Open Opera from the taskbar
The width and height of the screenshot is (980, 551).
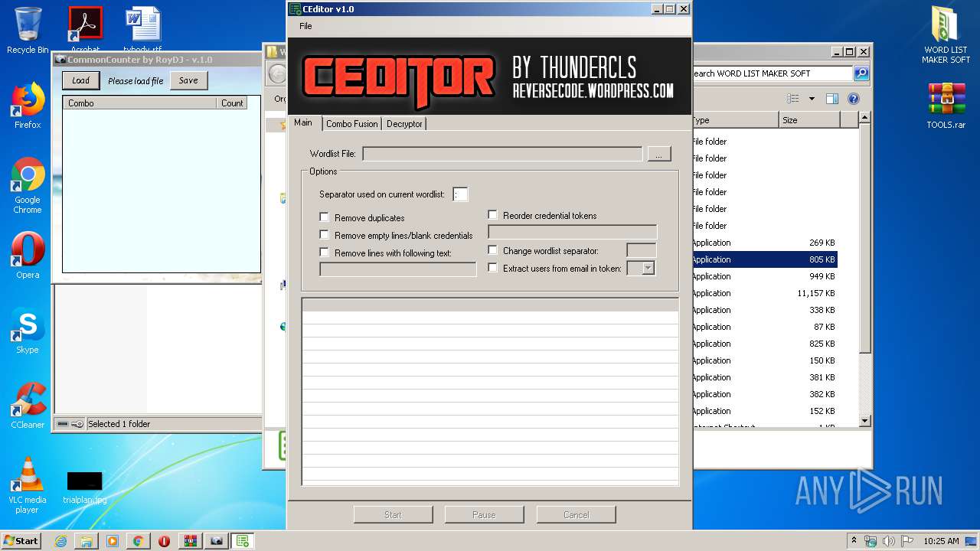tap(164, 541)
